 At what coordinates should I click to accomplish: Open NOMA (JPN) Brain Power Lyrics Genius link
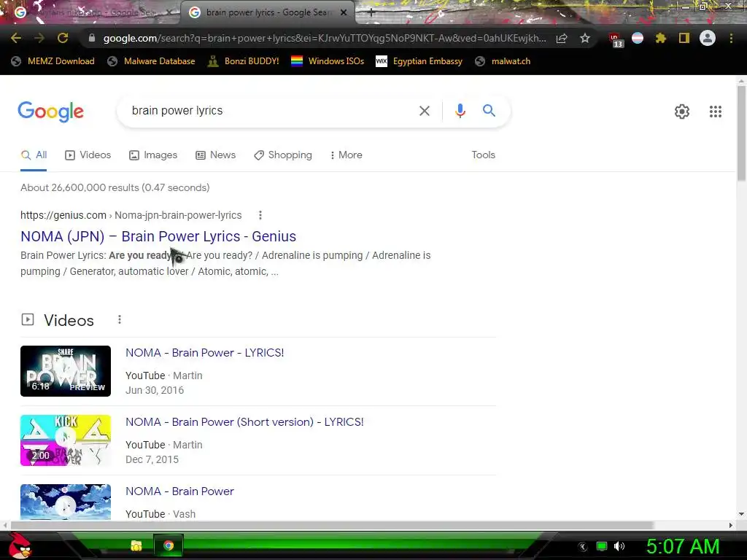click(158, 236)
